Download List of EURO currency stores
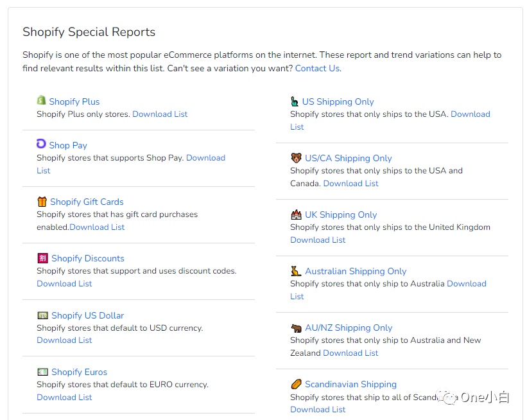Image resolution: width=527 pixels, height=420 pixels. coord(64,397)
